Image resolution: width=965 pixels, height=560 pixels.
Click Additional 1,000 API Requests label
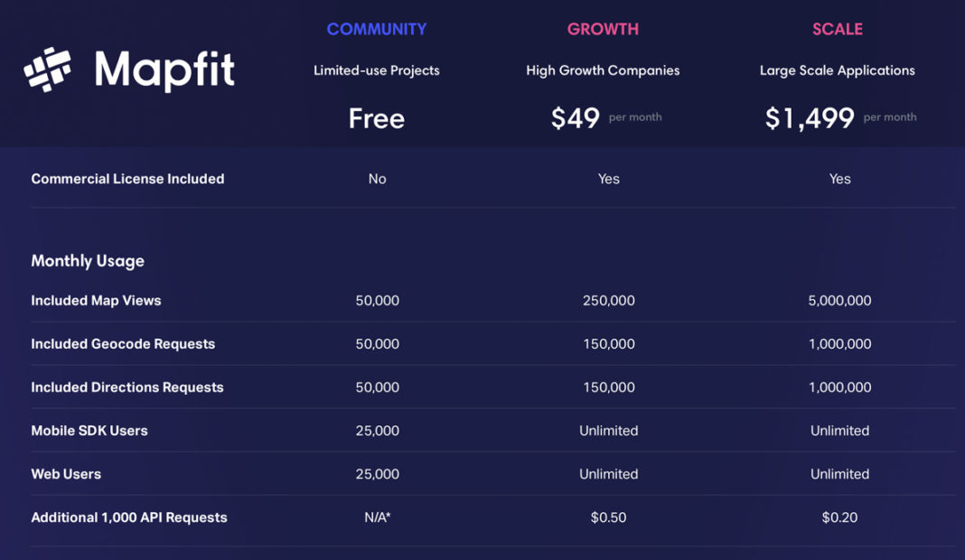click(x=129, y=518)
